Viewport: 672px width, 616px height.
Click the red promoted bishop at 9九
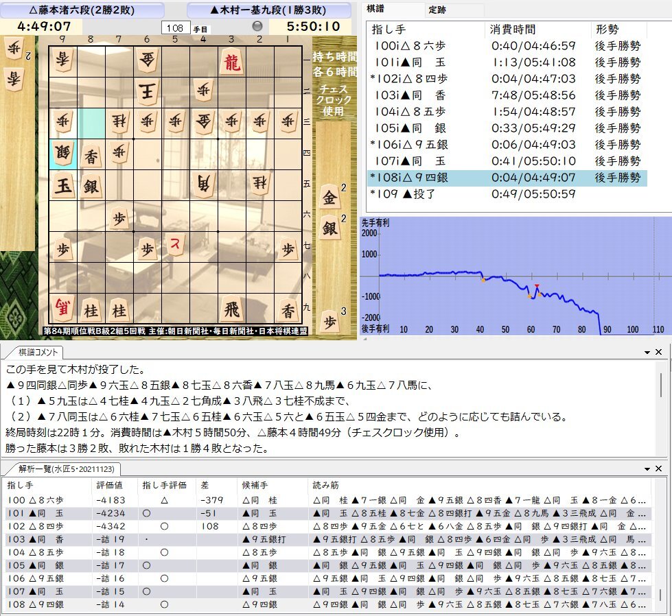(x=63, y=307)
